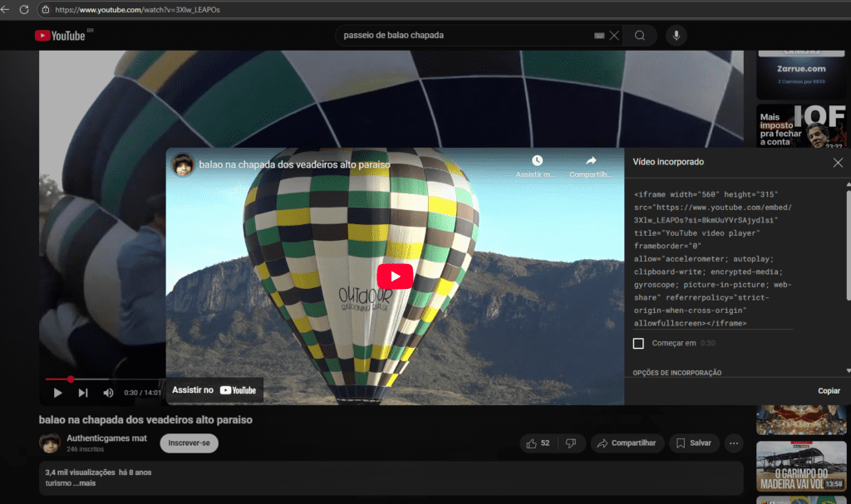Focus the search field with passeio de balao chapada
Image resolution: width=851 pixels, height=504 pixels.
[467, 35]
